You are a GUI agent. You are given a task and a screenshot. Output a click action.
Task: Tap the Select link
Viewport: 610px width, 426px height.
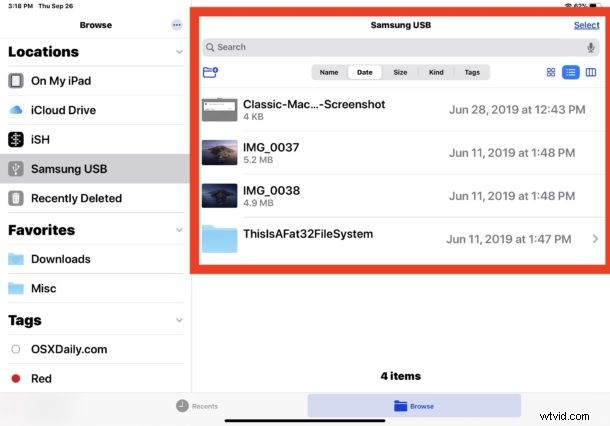coord(586,25)
